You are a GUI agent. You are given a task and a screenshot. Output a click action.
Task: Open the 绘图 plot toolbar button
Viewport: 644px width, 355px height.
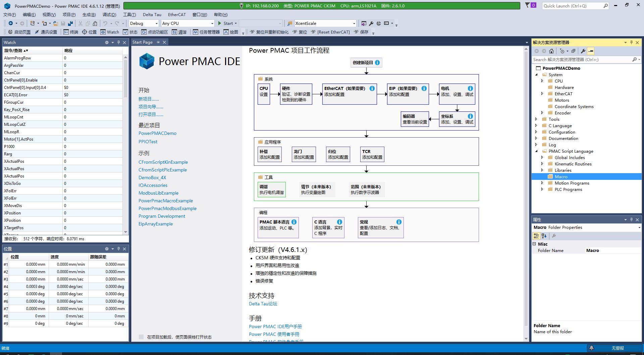[231, 32]
